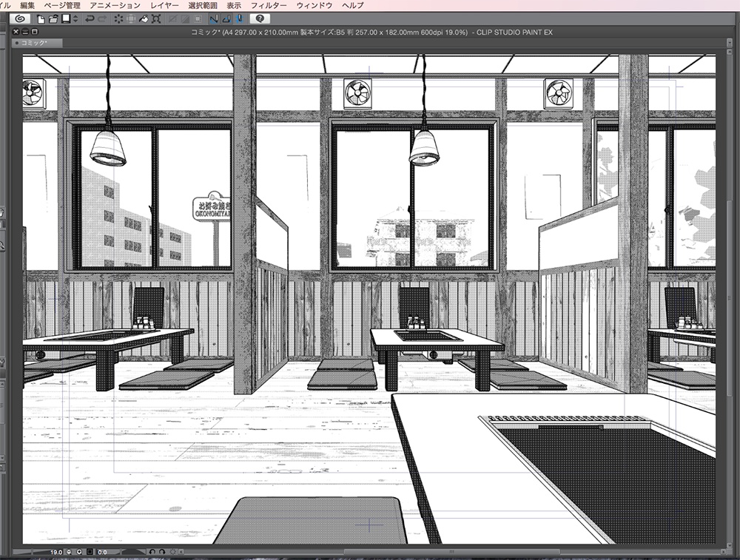Click the horizontal scrollbar left arrow
Screen dimensions: 740x560
[x=182, y=552]
